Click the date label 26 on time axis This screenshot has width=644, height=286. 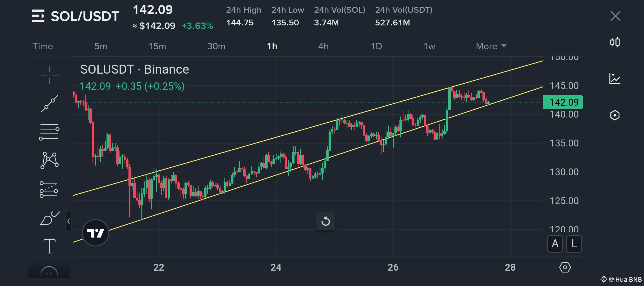[393, 267]
